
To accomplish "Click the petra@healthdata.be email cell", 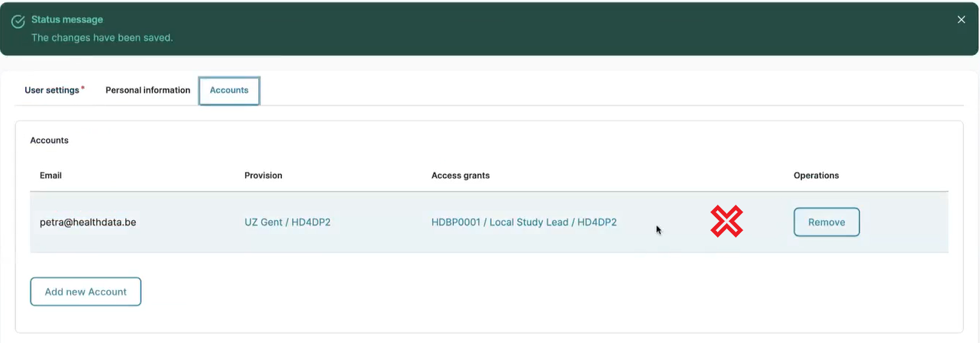I will click(x=88, y=222).
